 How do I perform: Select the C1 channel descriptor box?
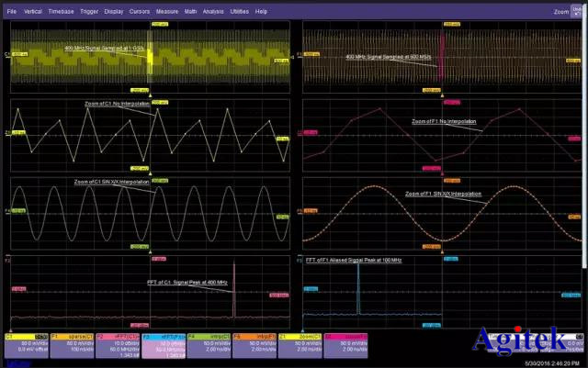[x=26, y=344]
